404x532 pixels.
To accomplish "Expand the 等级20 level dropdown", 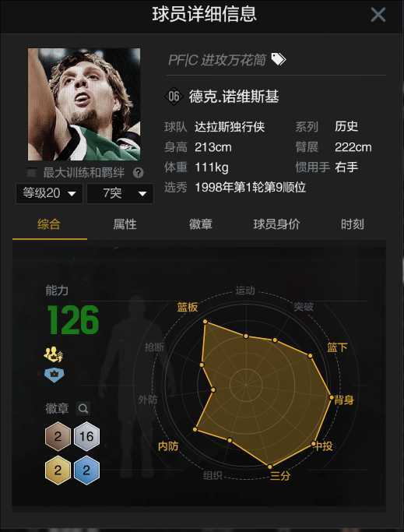I will [x=49, y=193].
